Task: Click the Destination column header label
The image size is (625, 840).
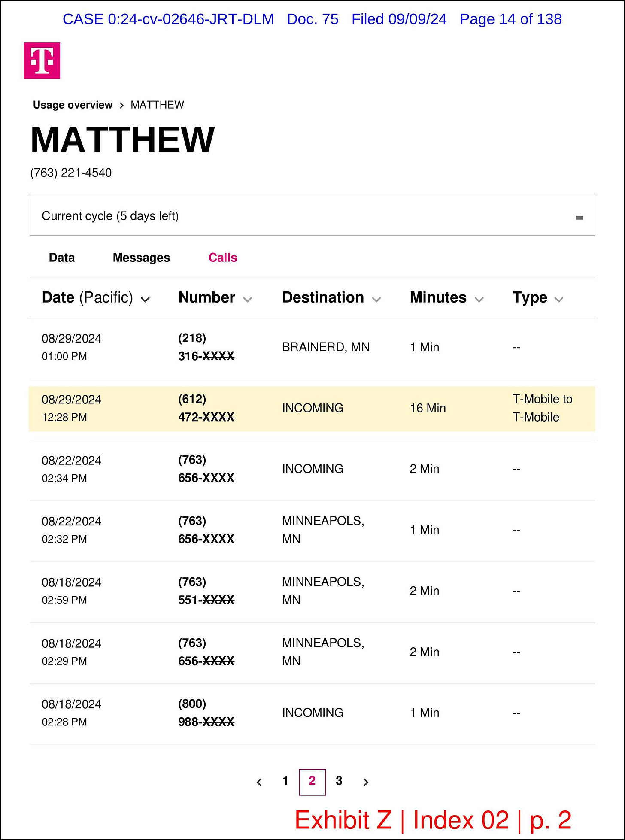Action: (323, 298)
